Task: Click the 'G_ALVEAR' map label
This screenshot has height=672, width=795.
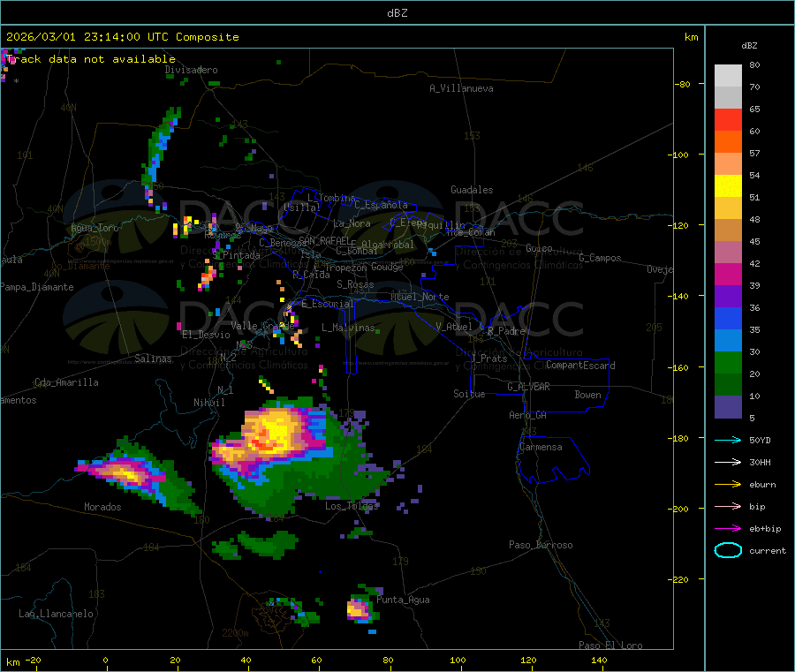Action: click(x=528, y=386)
